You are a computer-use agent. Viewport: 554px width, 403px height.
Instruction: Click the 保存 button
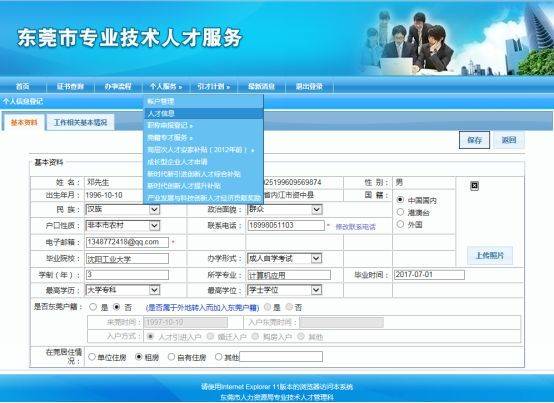point(474,140)
